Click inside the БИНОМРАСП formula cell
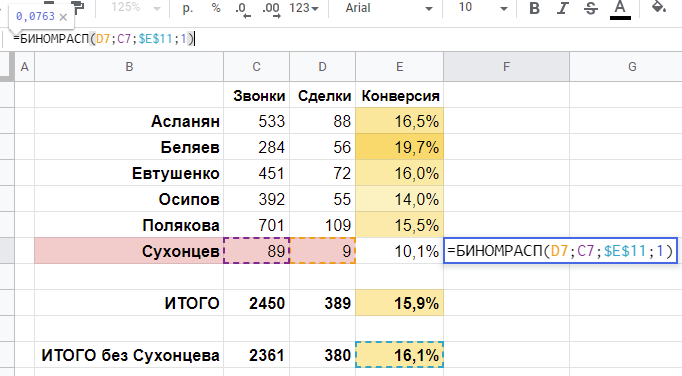Screen dimensions: 682x376 click(560, 251)
